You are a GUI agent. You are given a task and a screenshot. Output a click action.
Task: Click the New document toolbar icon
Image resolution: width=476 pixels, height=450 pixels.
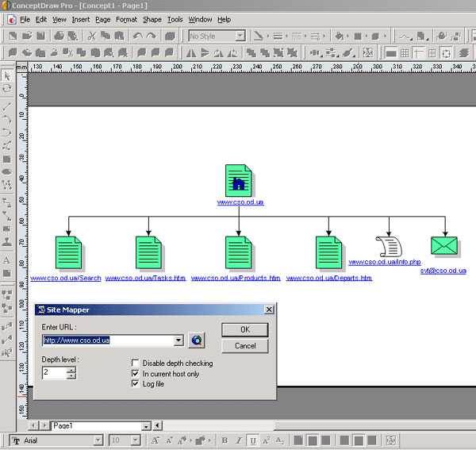tap(13, 37)
